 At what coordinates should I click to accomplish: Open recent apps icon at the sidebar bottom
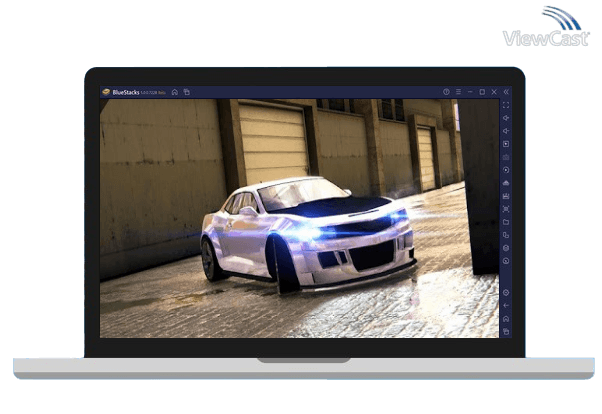pyautogui.click(x=506, y=331)
